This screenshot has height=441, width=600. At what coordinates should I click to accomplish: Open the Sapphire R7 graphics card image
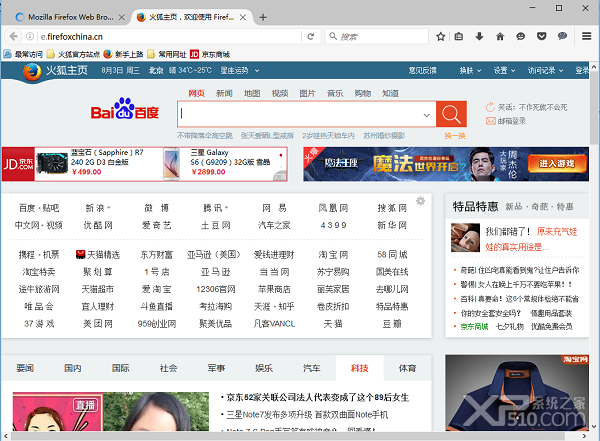click(52, 165)
